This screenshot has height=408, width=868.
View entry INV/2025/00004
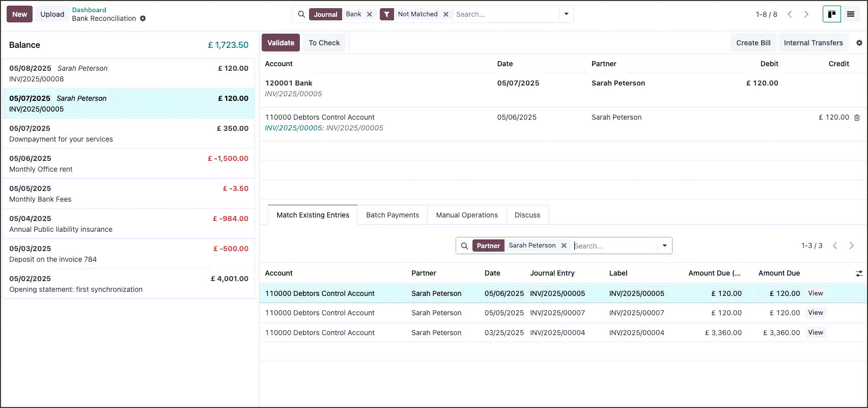pos(816,333)
